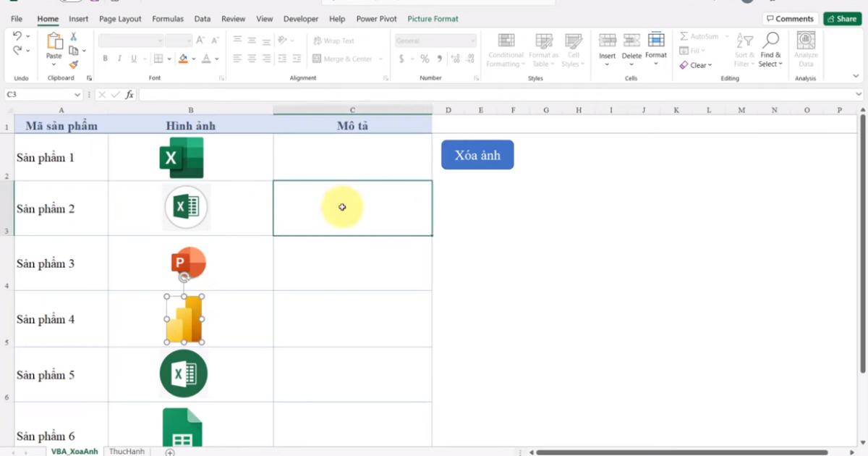Expand the Name Box dropdown arrow
Screen dimensions: 868x456
(x=77, y=95)
